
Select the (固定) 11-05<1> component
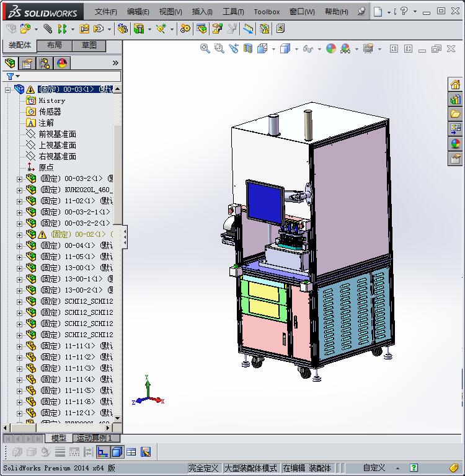pyautogui.click(x=76, y=257)
